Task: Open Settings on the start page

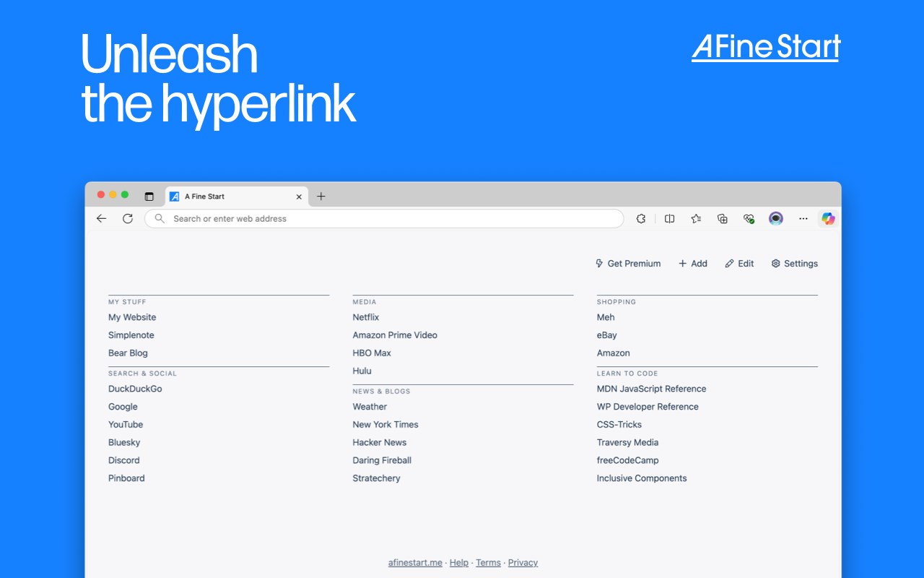Action: pyautogui.click(x=794, y=264)
